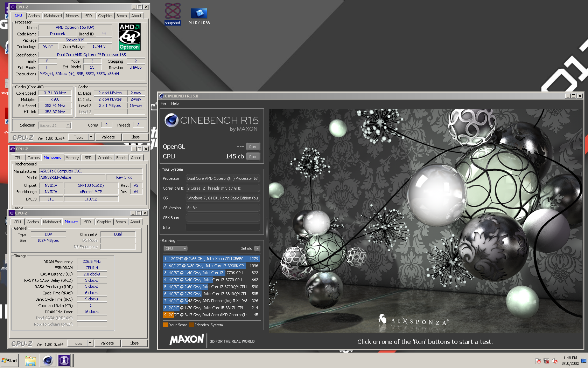
Task: Open the Socket #1 Selection dropdown
Action: [x=55, y=125]
